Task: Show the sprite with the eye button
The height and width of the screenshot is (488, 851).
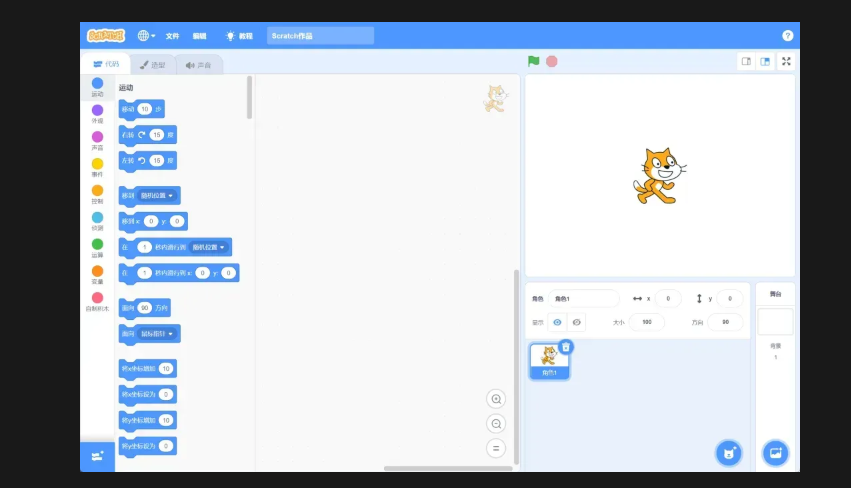Action: coord(557,322)
